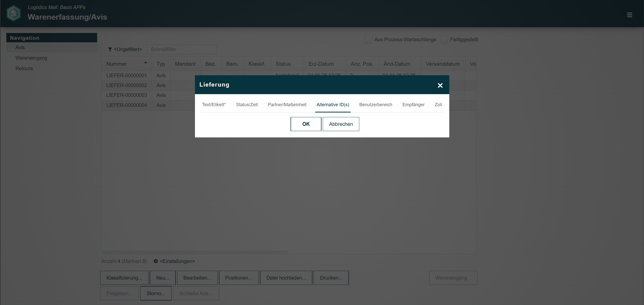Sort by the Bem. column header

[x=232, y=64]
